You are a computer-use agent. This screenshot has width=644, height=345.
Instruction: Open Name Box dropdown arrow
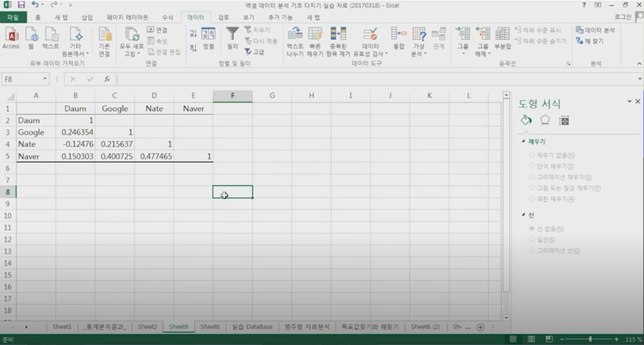pos(45,79)
